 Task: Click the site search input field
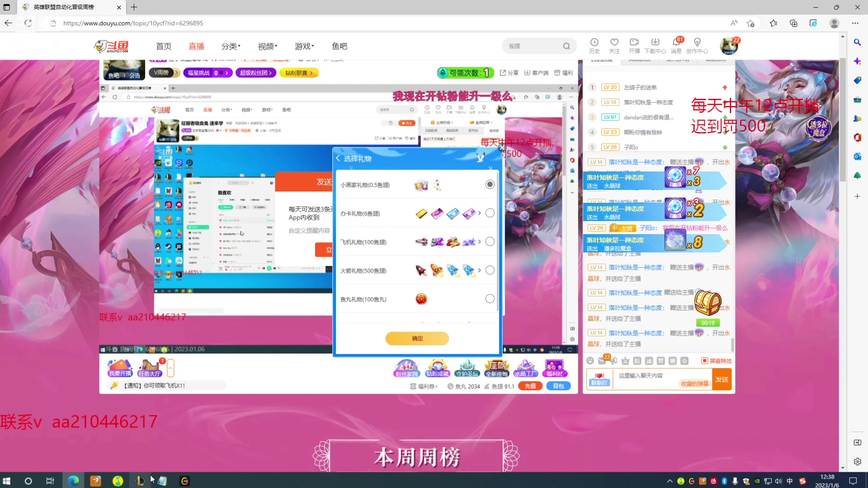[x=533, y=46]
